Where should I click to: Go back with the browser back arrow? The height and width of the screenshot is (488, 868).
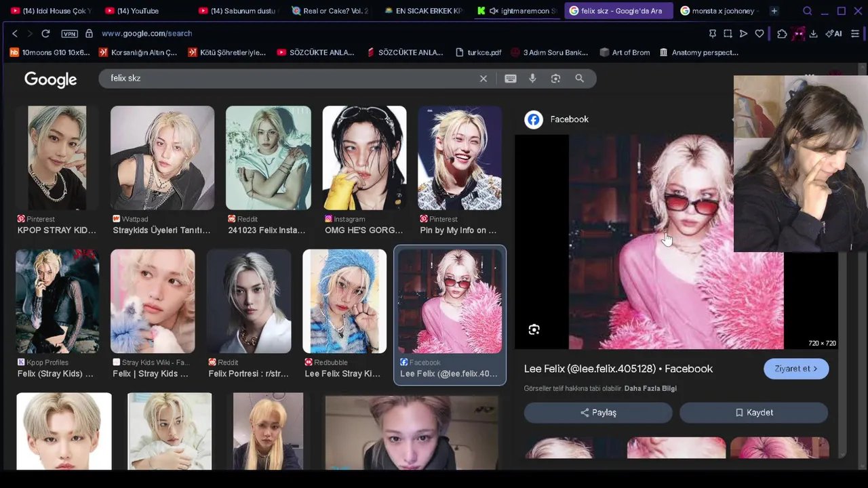click(15, 33)
